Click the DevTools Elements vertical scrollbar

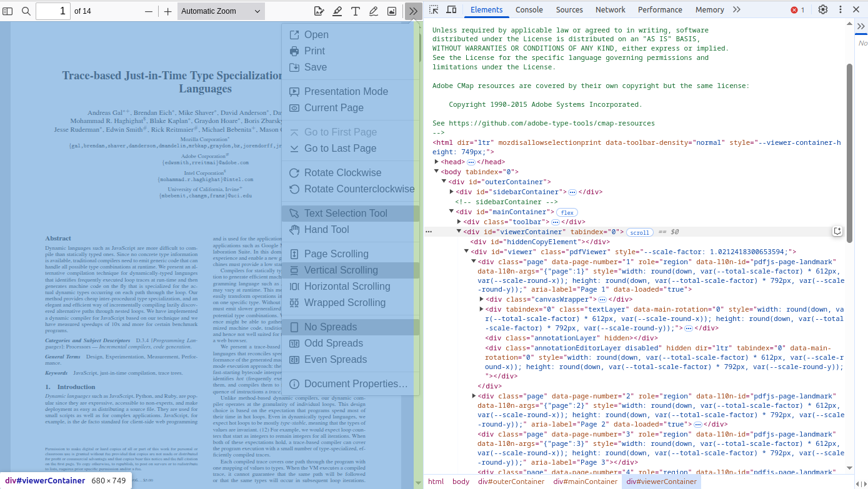(x=849, y=154)
